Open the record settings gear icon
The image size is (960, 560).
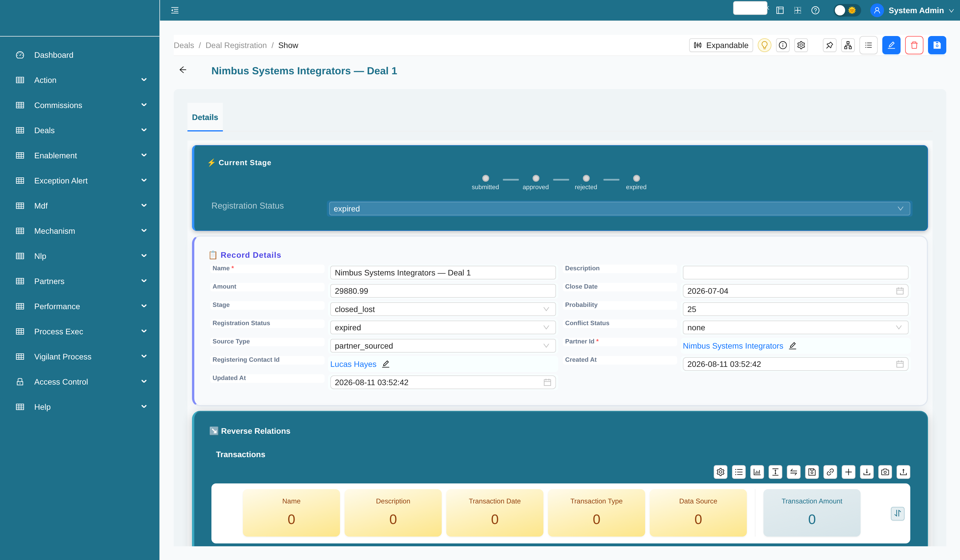(801, 45)
